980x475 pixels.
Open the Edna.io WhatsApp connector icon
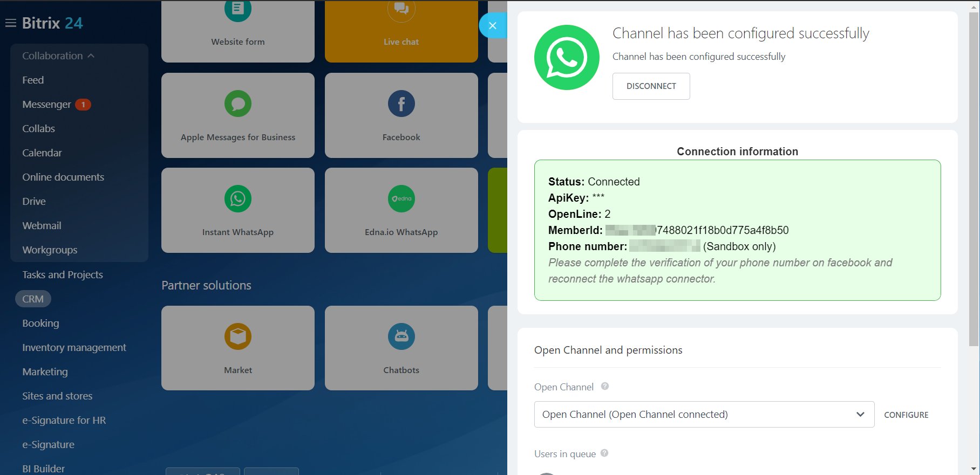[401, 199]
